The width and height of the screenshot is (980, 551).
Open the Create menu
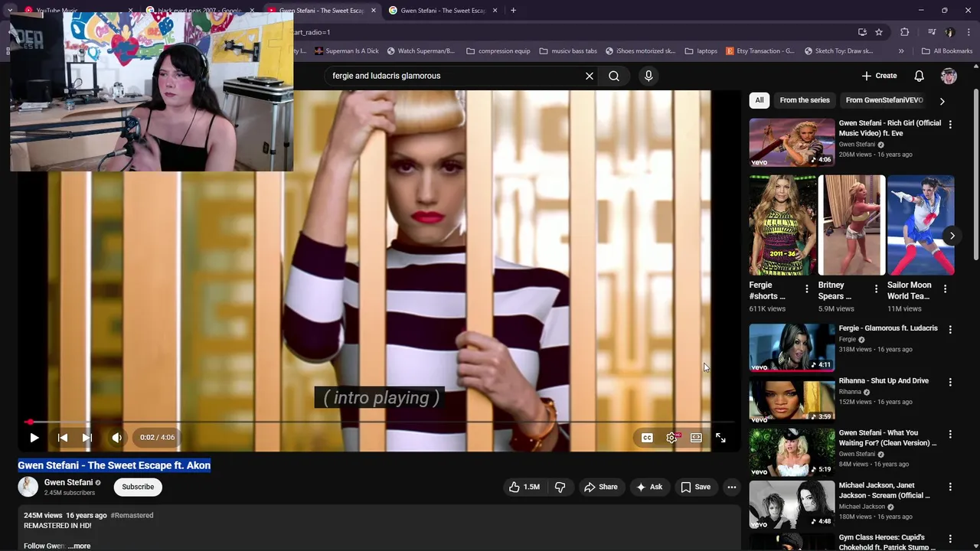(x=879, y=76)
